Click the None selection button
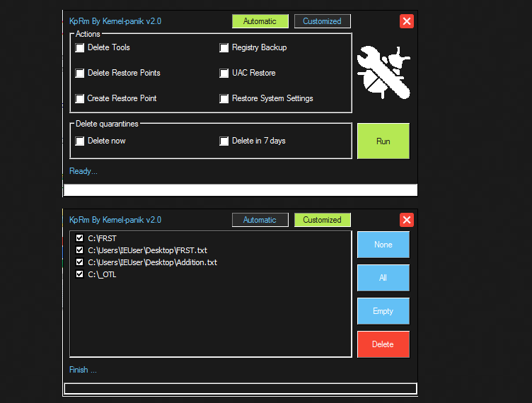This screenshot has width=532, height=403. click(383, 245)
